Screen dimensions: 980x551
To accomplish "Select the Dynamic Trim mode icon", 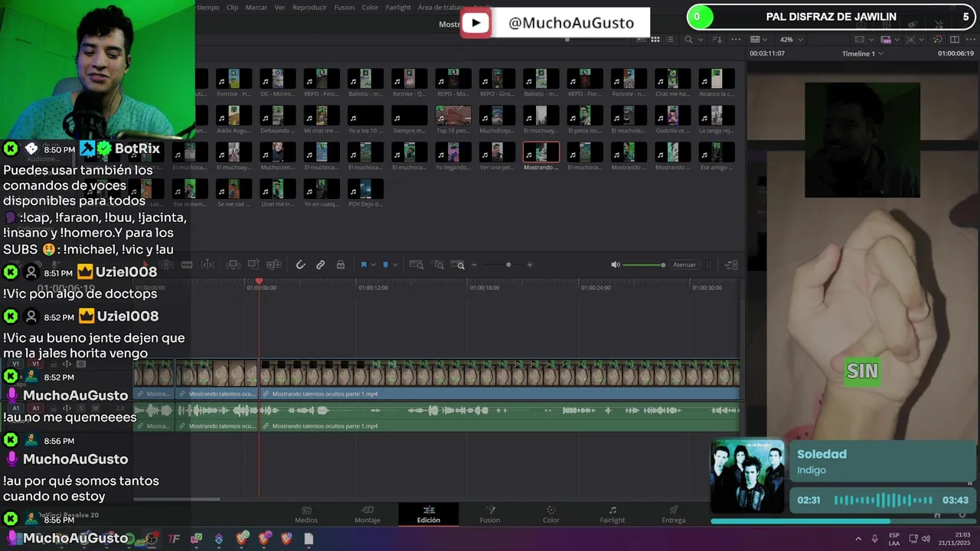I will click(207, 265).
